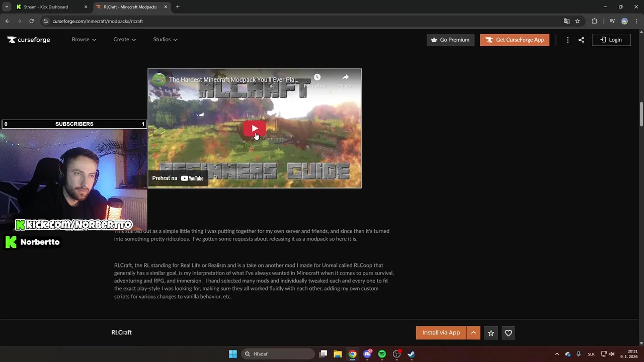Open Task View on the taskbar
This screenshot has height=362, width=644.
324,354
